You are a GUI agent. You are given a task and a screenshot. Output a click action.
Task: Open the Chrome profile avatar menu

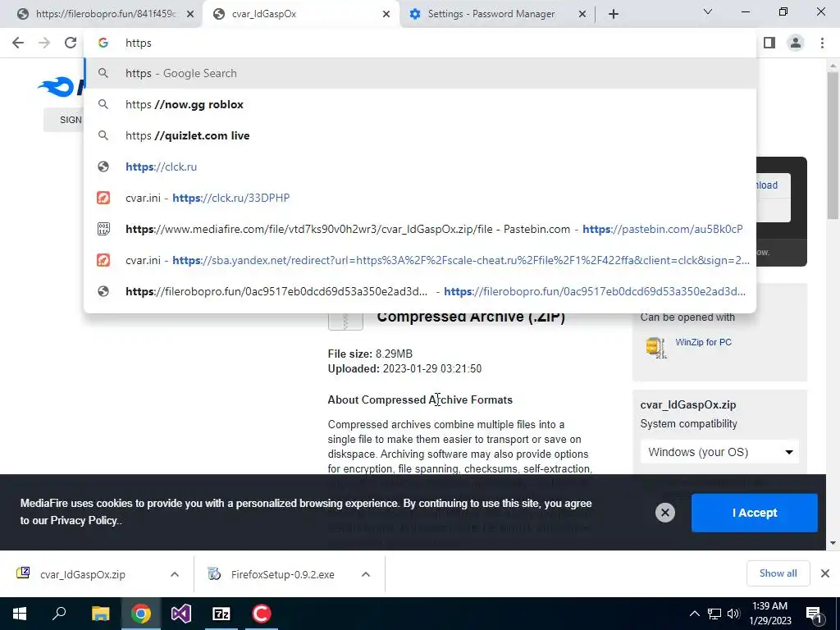tap(796, 43)
